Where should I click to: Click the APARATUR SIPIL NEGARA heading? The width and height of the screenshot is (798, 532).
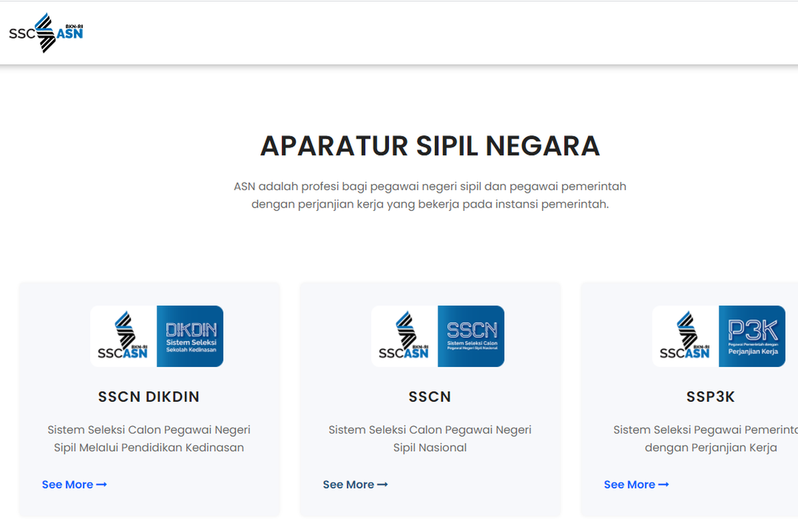pos(430,146)
